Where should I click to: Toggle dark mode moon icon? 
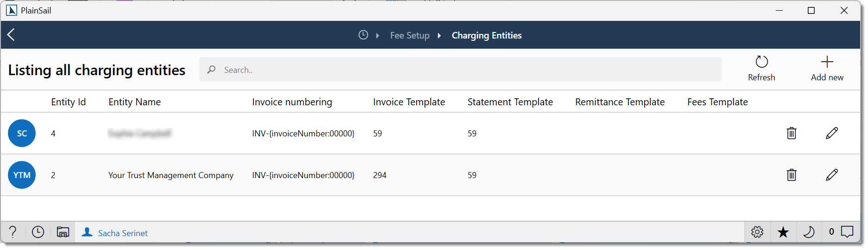click(809, 232)
